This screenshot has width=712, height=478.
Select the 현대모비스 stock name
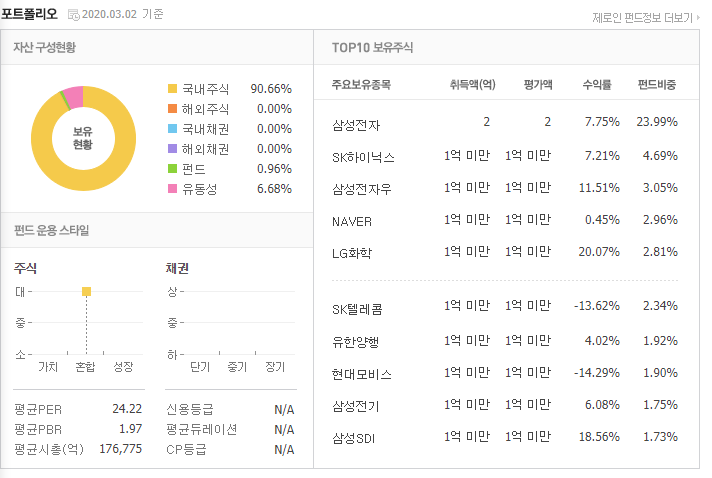pos(361,375)
